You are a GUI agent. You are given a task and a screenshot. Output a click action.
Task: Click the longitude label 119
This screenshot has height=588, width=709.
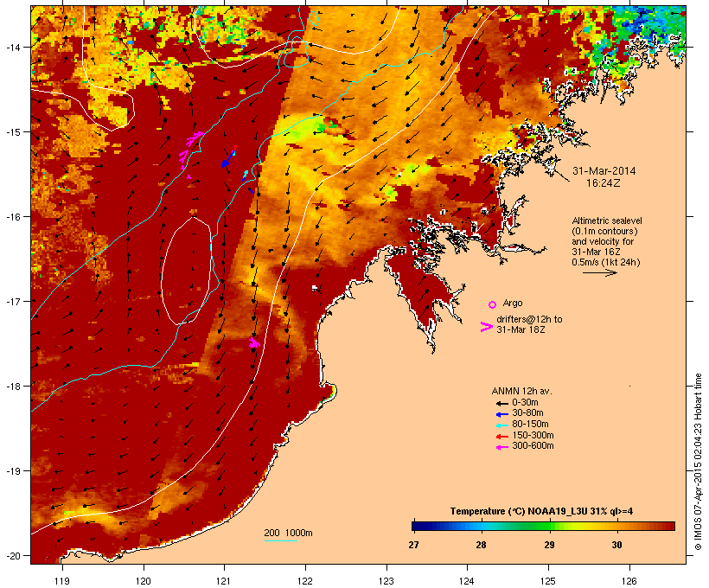coord(62,581)
